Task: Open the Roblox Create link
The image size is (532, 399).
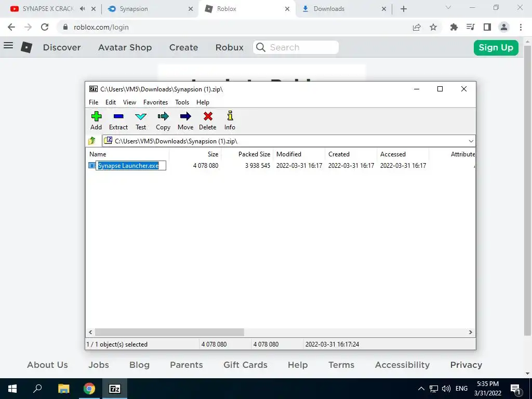Action: point(183,47)
